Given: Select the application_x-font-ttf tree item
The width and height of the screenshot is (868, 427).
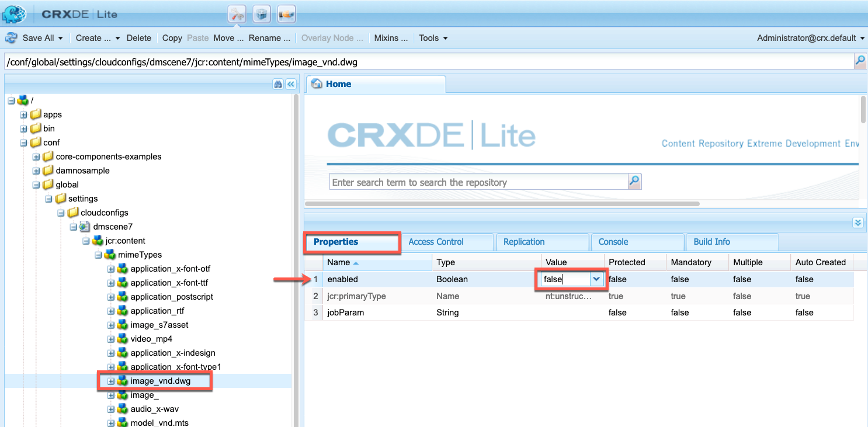Looking at the screenshot, I should pyautogui.click(x=171, y=283).
